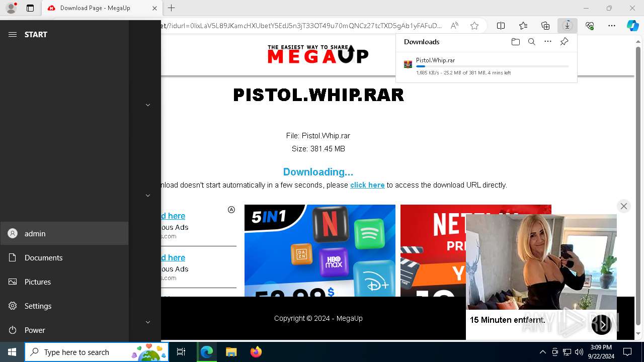
Task: Search downloads with magnifier icon
Action: [531, 42]
